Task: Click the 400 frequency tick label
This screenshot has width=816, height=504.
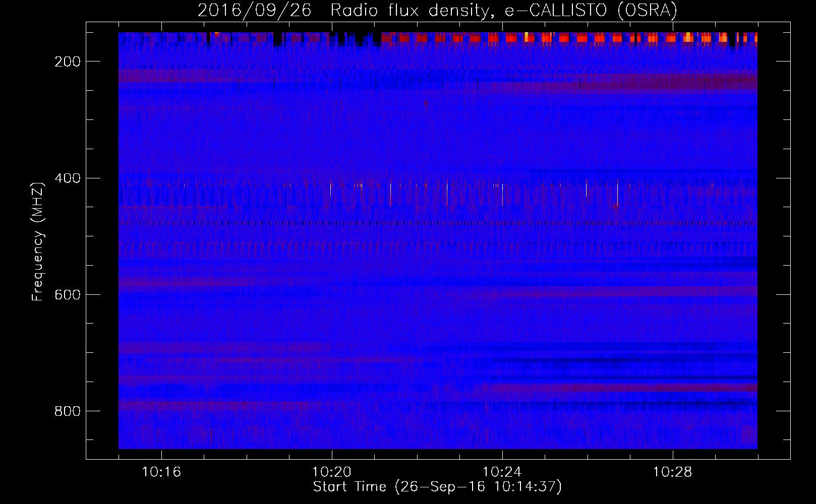Action: pyautogui.click(x=68, y=178)
